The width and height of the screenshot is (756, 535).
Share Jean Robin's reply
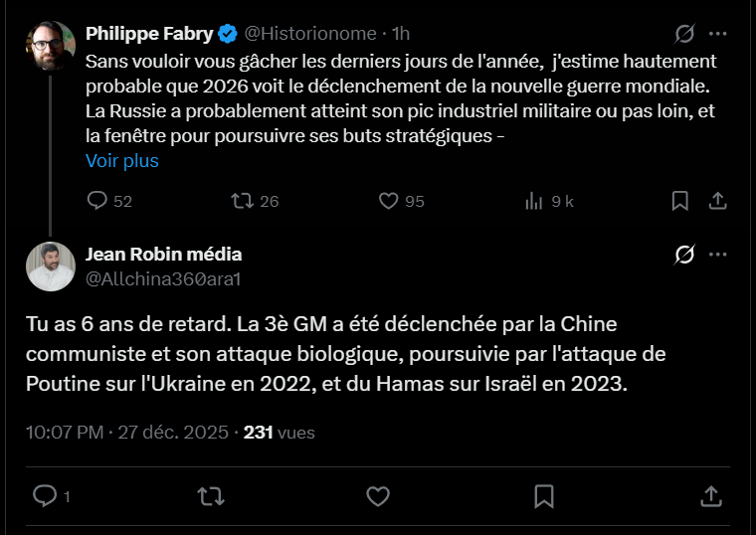[710, 495]
